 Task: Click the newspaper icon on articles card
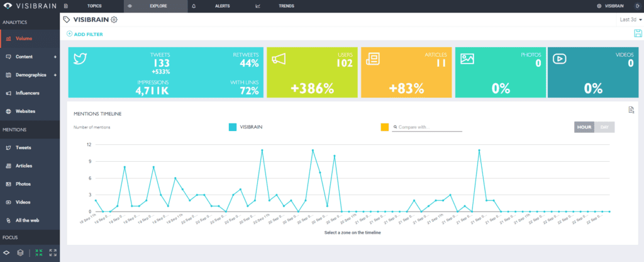click(373, 60)
